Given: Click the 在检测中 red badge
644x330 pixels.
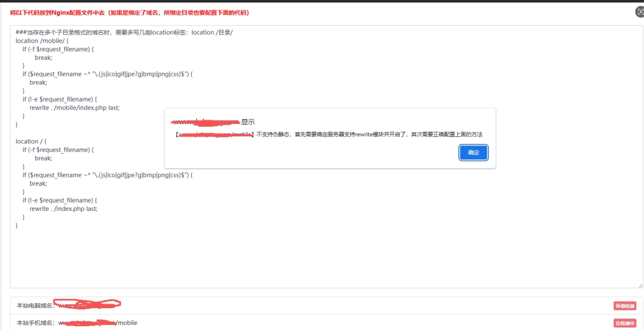Looking at the screenshot, I should (x=625, y=323).
